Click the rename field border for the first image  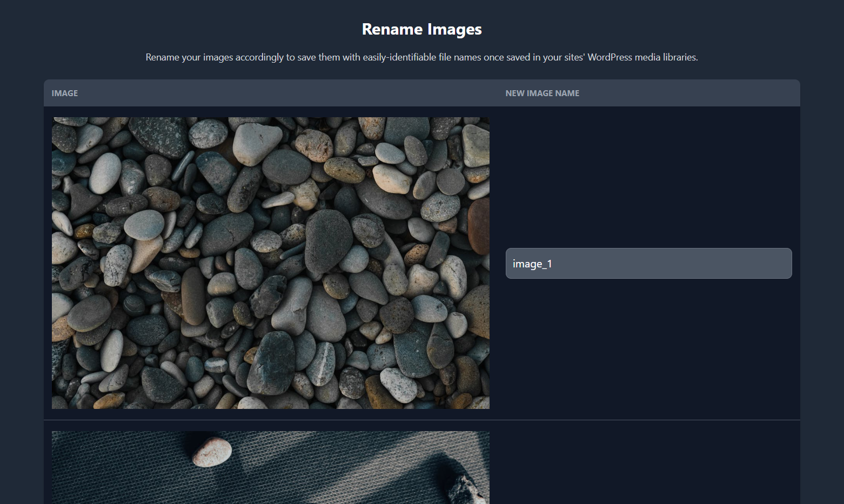(x=648, y=248)
